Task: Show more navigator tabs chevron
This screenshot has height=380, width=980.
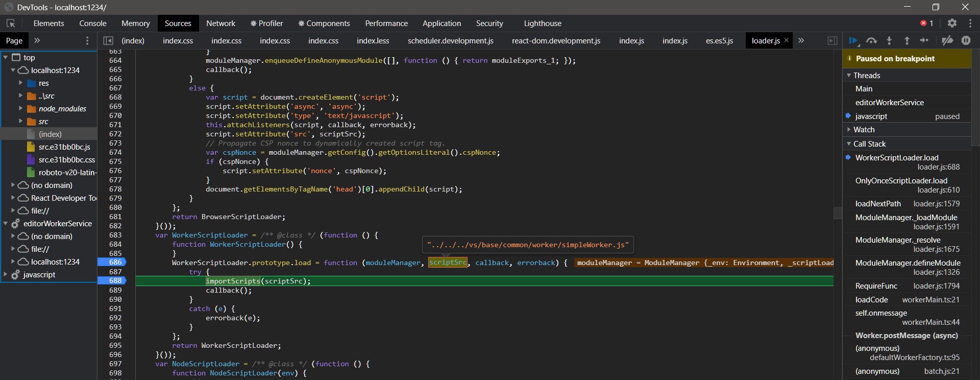Action: pos(37,40)
